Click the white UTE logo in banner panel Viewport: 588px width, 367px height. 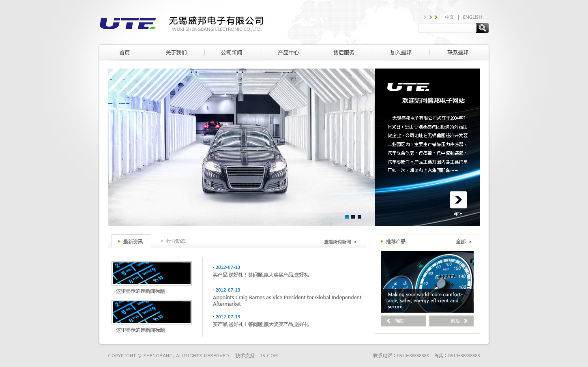(x=408, y=87)
